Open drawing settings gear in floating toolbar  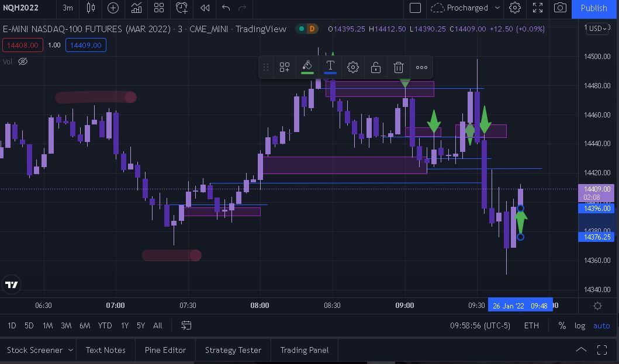353,68
